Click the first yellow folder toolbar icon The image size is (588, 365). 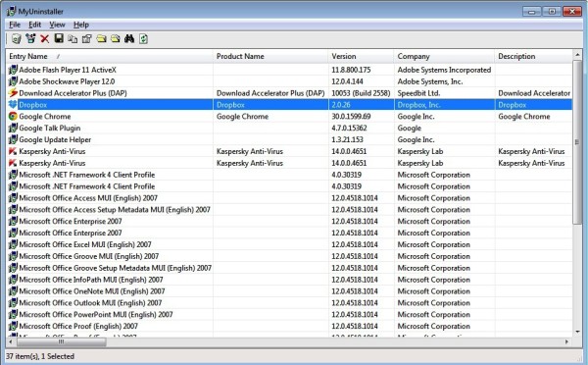(x=101, y=38)
